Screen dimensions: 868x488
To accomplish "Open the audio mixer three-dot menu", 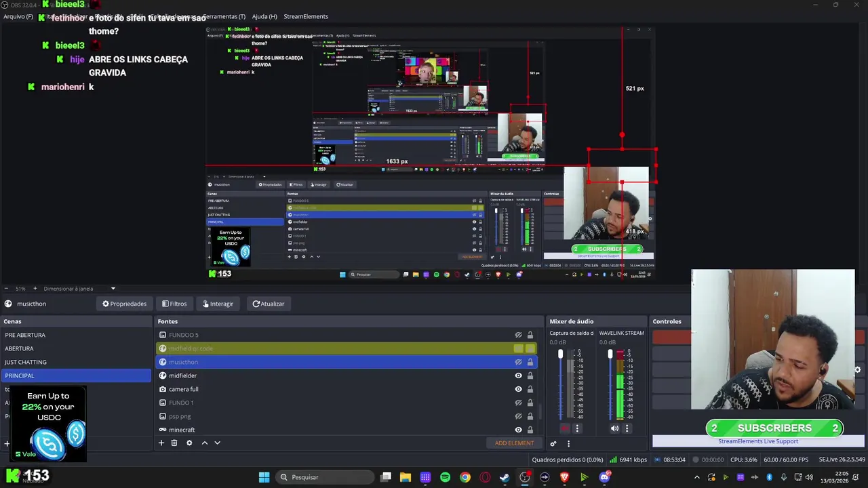I will 568,443.
